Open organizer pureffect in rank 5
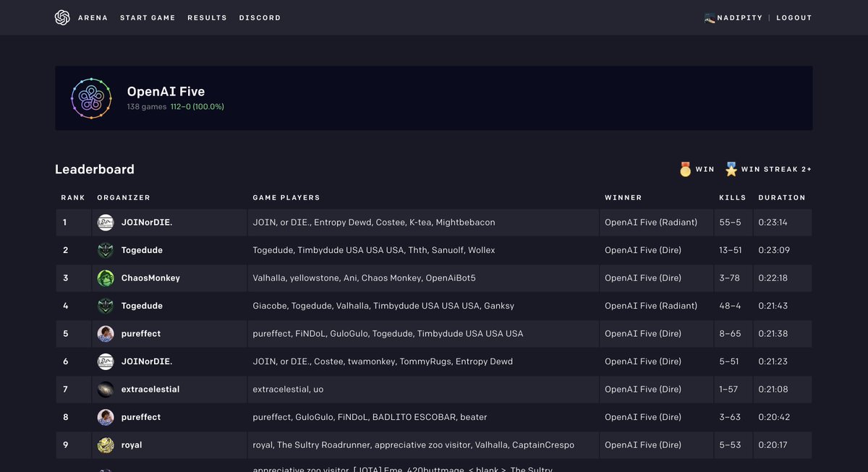The width and height of the screenshot is (868, 472). [141, 334]
